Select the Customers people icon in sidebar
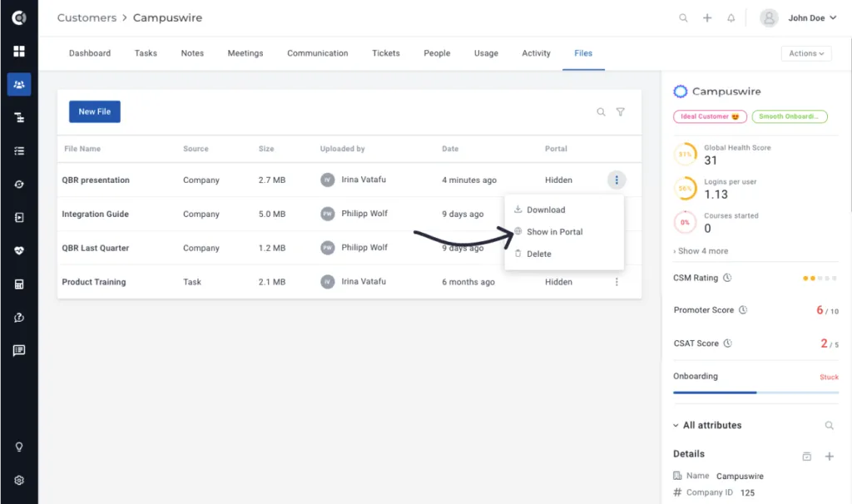852x504 pixels. point(19,84)
